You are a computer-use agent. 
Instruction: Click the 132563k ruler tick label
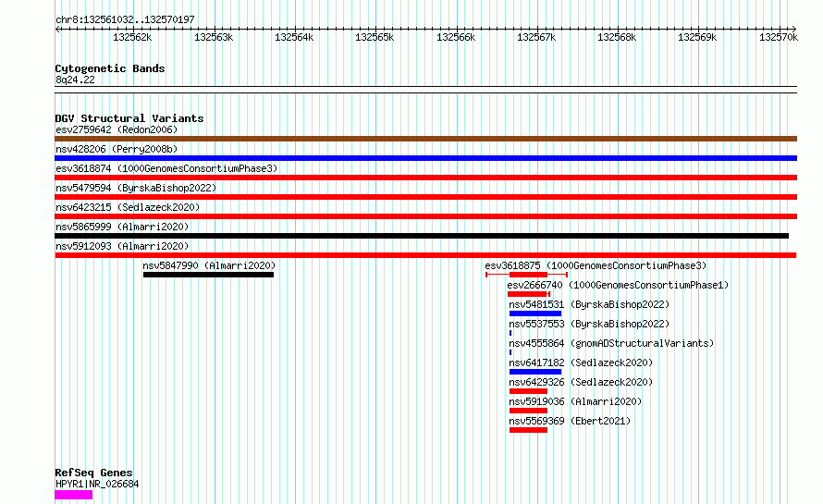click(x=214, y=37)
